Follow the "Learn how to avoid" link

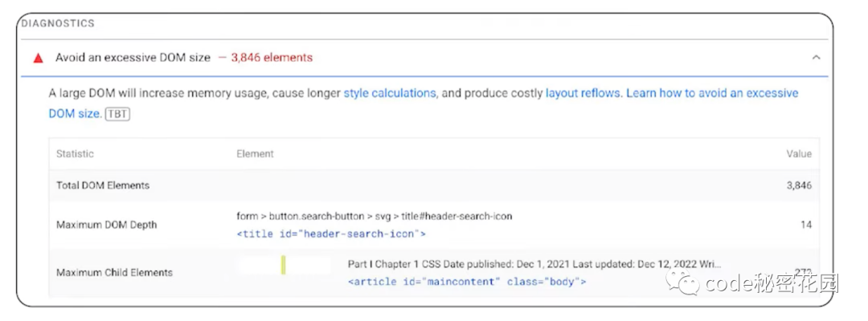(712, 93)
